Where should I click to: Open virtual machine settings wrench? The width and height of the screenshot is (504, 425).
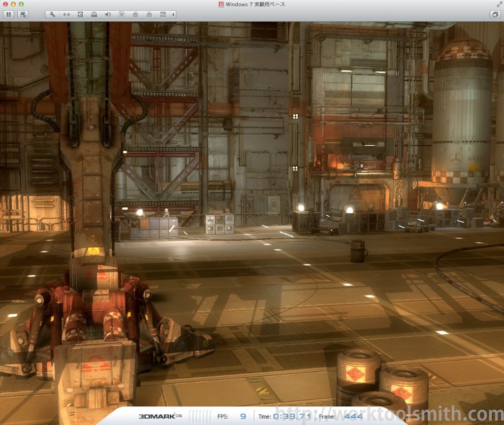point(52,14)
